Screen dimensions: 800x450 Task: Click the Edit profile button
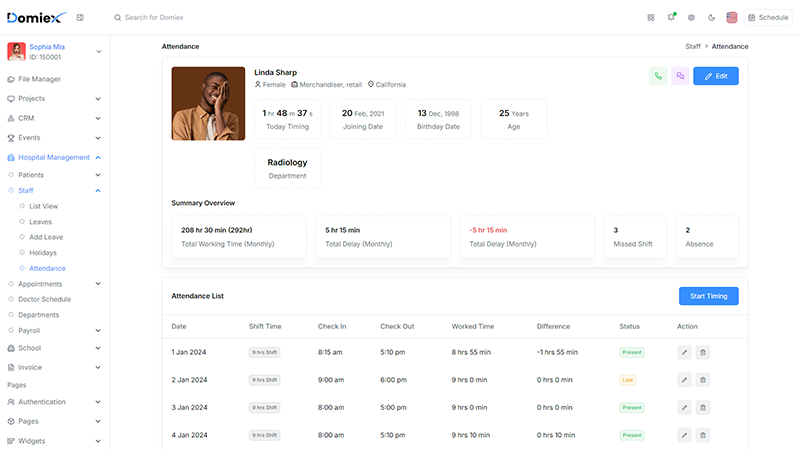click(715, 76)
